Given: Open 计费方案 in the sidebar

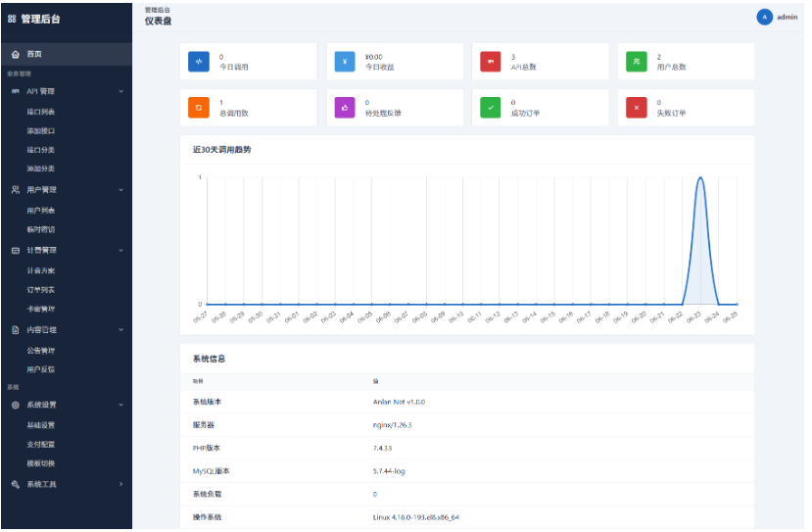Looking at the screenshot, I should pos(41,271).
